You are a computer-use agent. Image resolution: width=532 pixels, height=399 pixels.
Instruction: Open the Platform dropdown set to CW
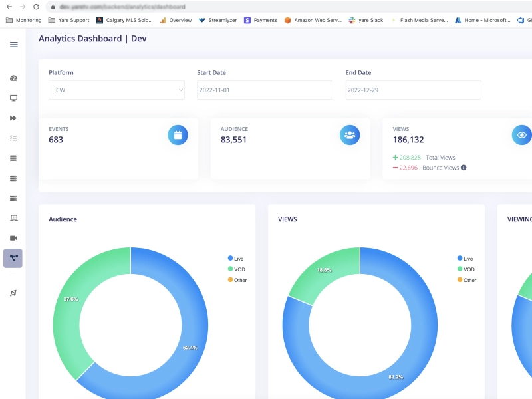click(117, 90)
